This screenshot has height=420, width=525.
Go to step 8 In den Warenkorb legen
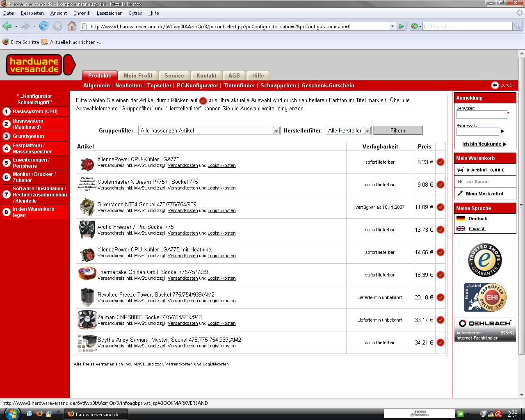(35, 212)
